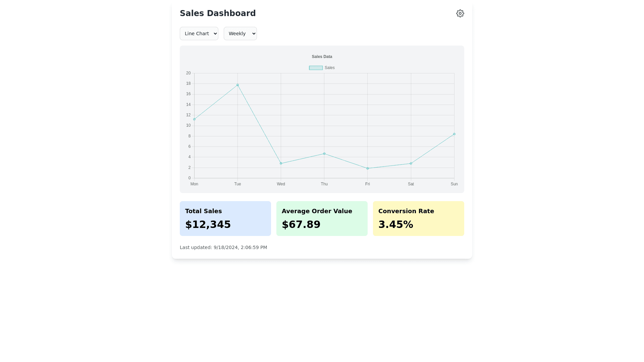Click the Tuesday peak data point
Image resolution: width=644 pixels, height=362 pixels.
click(x=237, y=85)
